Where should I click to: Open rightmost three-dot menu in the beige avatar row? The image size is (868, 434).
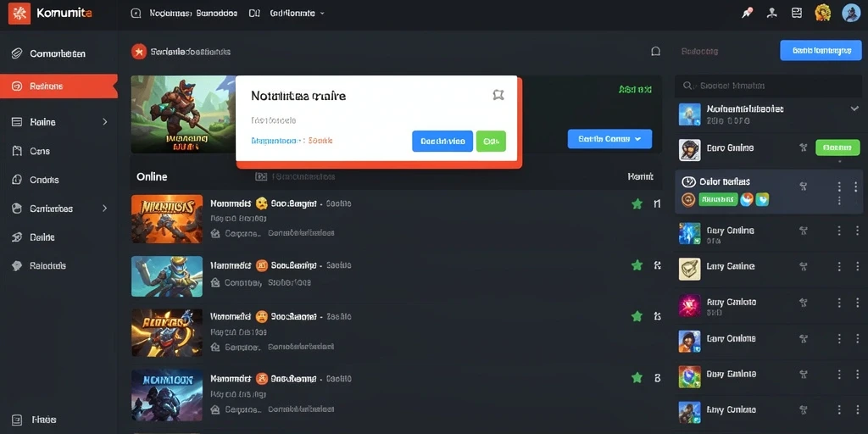coord(856,267)
